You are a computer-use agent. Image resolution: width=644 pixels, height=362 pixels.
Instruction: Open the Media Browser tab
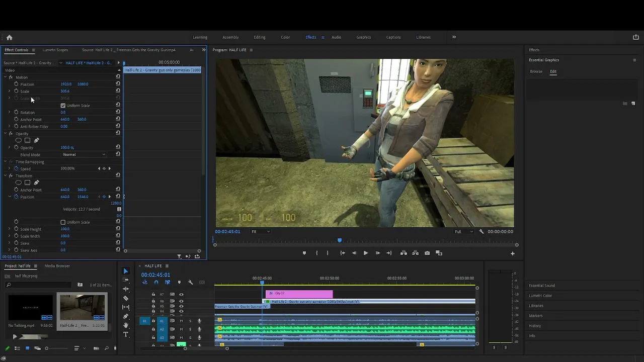[57, 266]
